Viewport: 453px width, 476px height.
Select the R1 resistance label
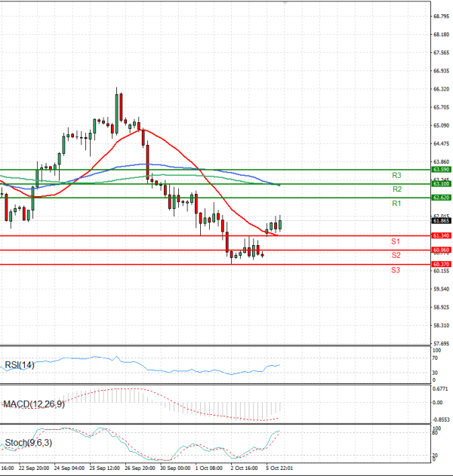point(396,204)
